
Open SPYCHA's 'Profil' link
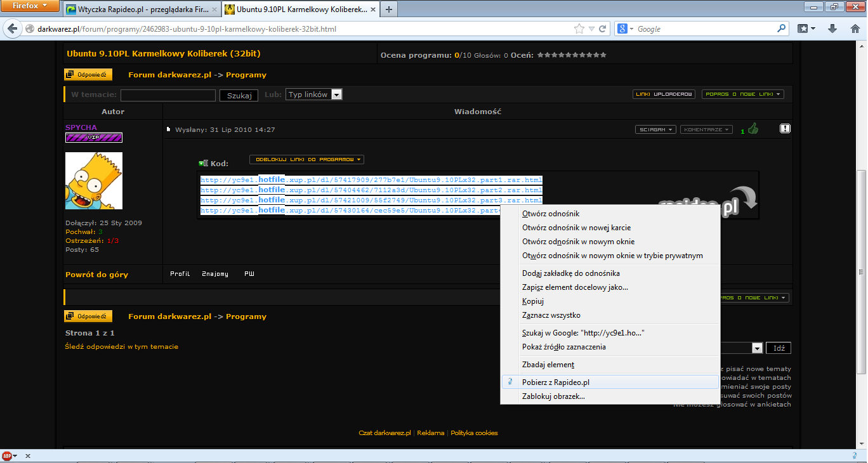180,274
